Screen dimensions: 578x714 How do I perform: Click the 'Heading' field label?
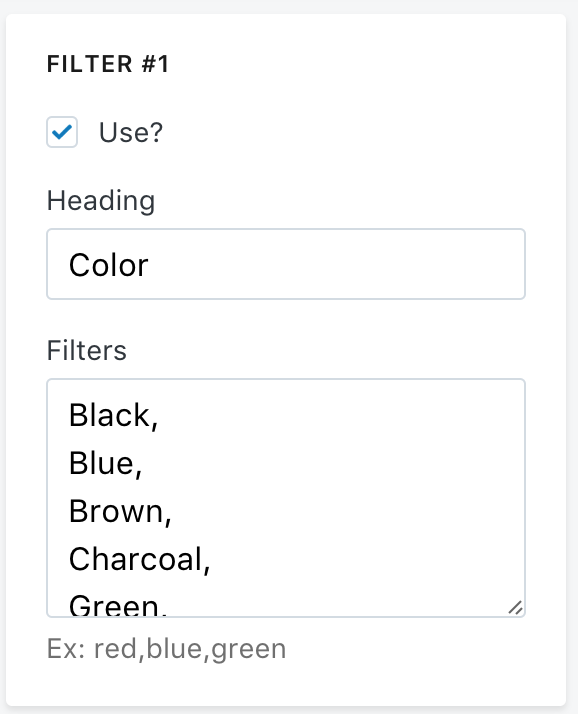point(101,201)
